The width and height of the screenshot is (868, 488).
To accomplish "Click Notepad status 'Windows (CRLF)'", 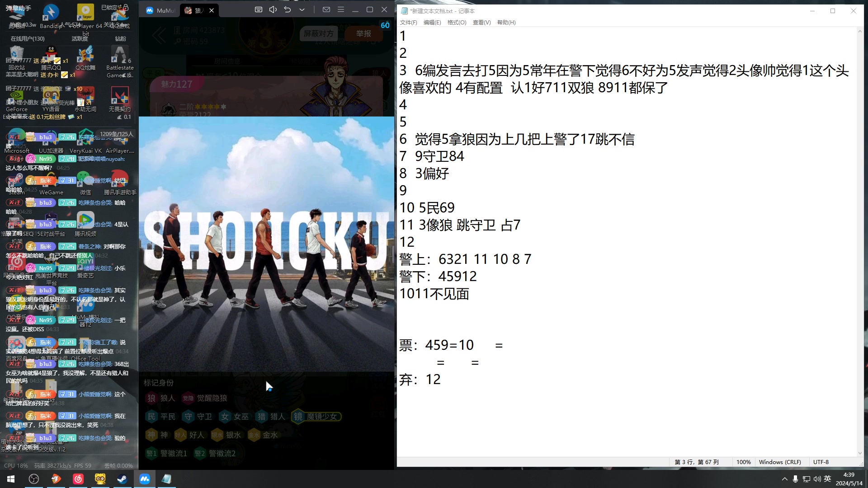I will 780,462.
